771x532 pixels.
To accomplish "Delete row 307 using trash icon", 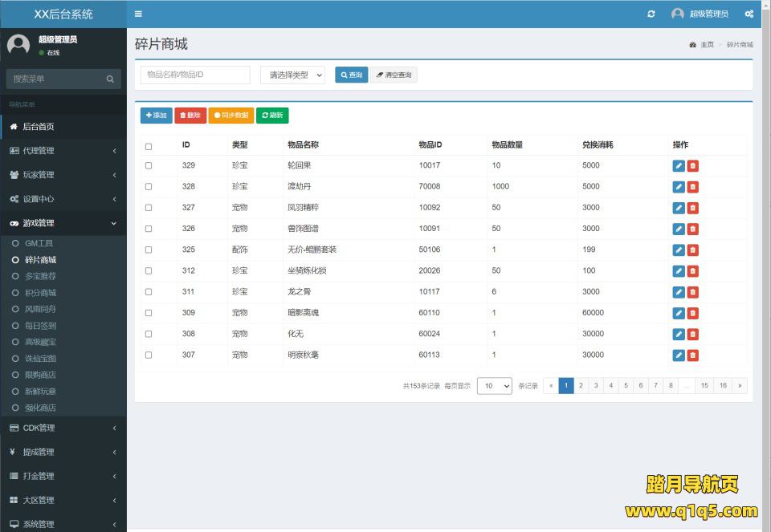I will click(x=693, y=355).
